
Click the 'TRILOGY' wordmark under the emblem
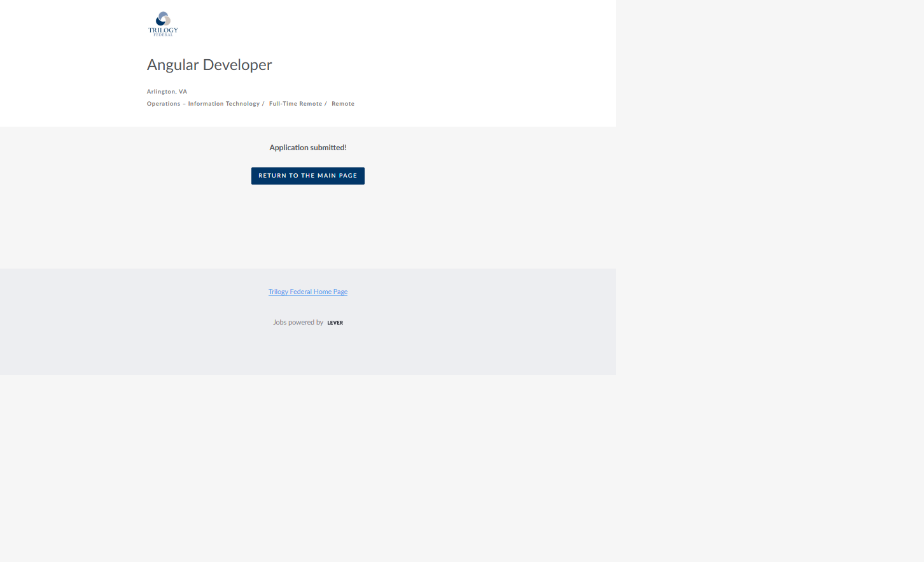163,30
